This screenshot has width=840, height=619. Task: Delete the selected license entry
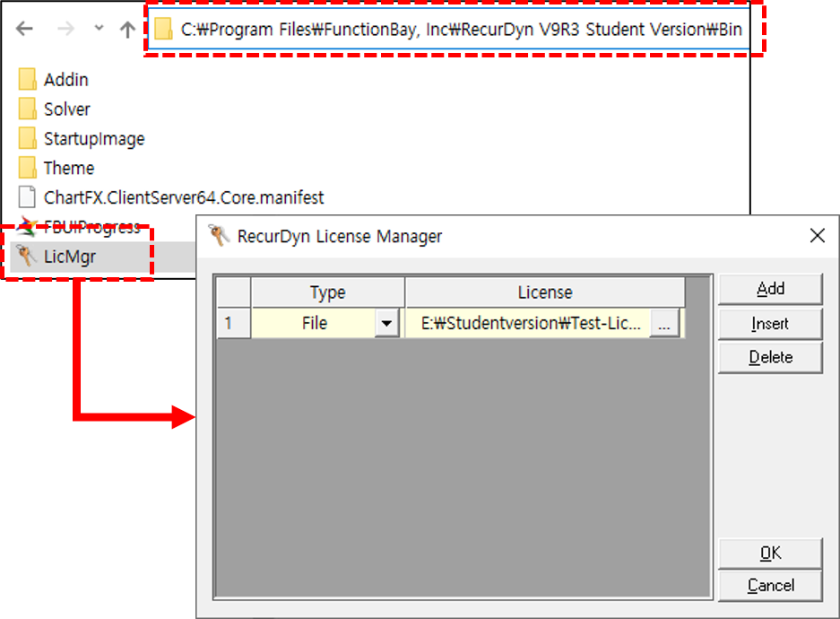(770, 357)
